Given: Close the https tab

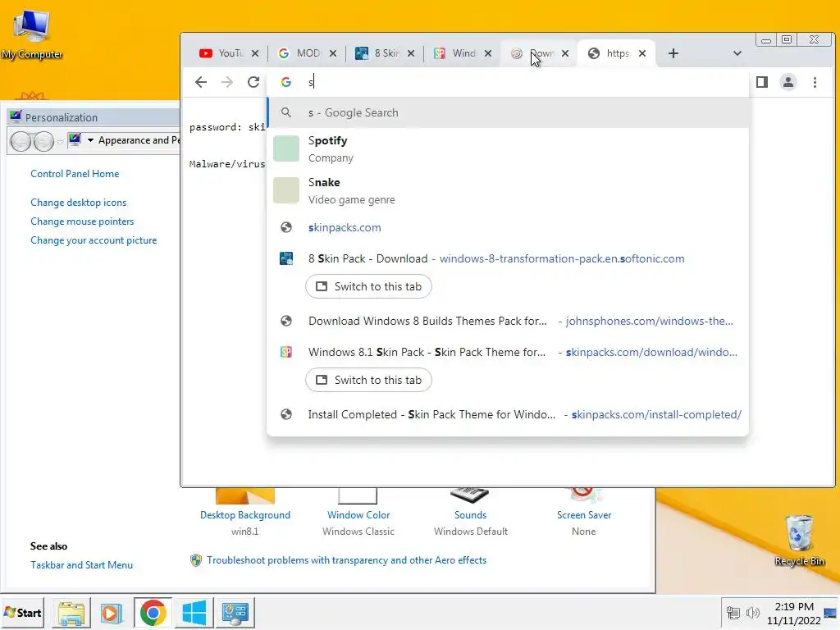Looking at the screenshot, I should tap(642, 53).
